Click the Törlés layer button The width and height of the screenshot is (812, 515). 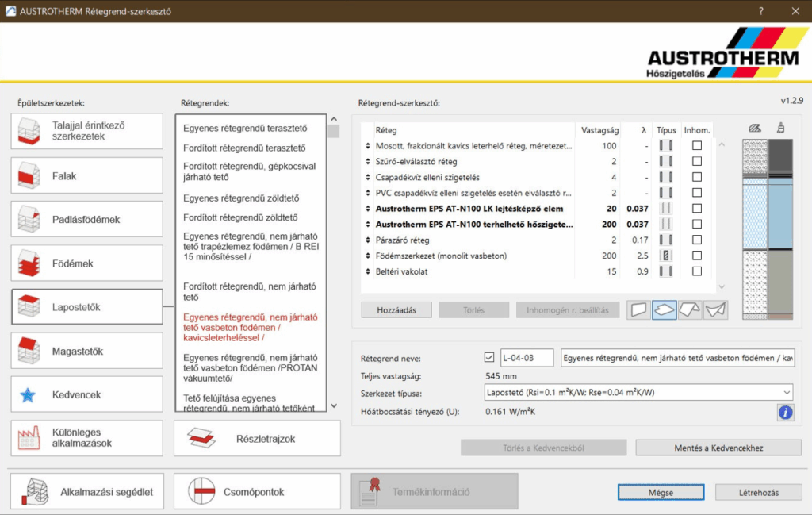point(474,309)
